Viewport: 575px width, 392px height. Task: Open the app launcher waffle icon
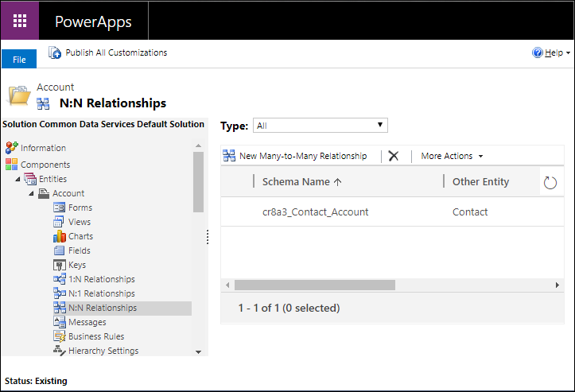(21, 21)
